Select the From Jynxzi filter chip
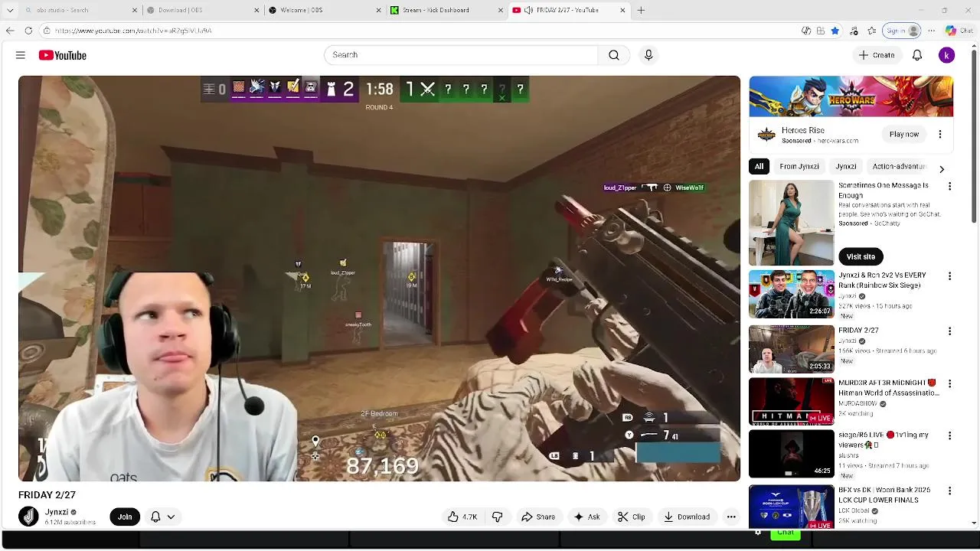The height and width of the screenshot is (551, 980). tap(799, 166)
